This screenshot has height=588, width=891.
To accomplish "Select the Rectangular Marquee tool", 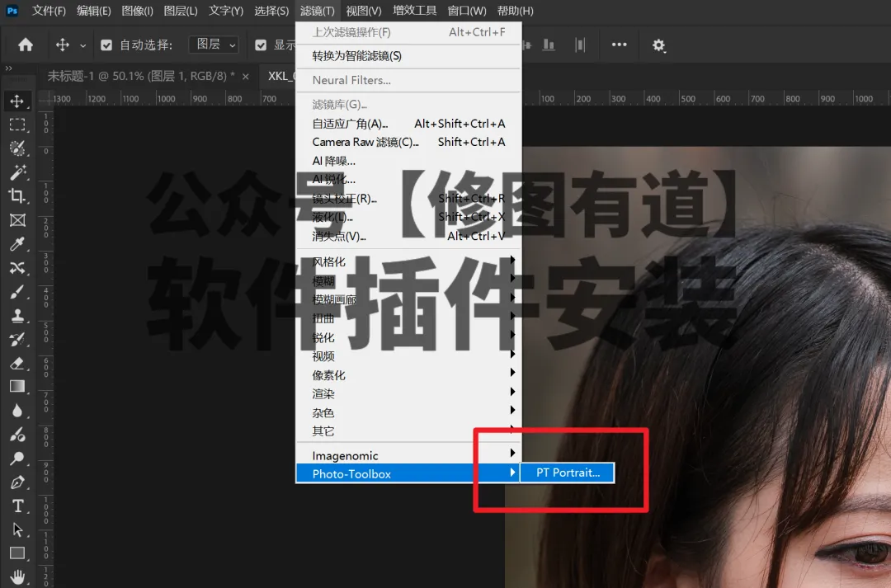I will (x=17, y=125).
